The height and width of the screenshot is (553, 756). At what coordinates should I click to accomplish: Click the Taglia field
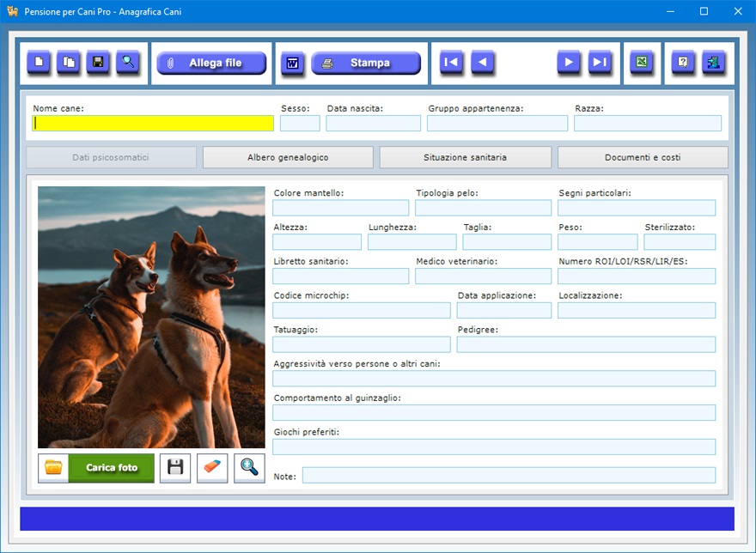[x=507, y=242]
